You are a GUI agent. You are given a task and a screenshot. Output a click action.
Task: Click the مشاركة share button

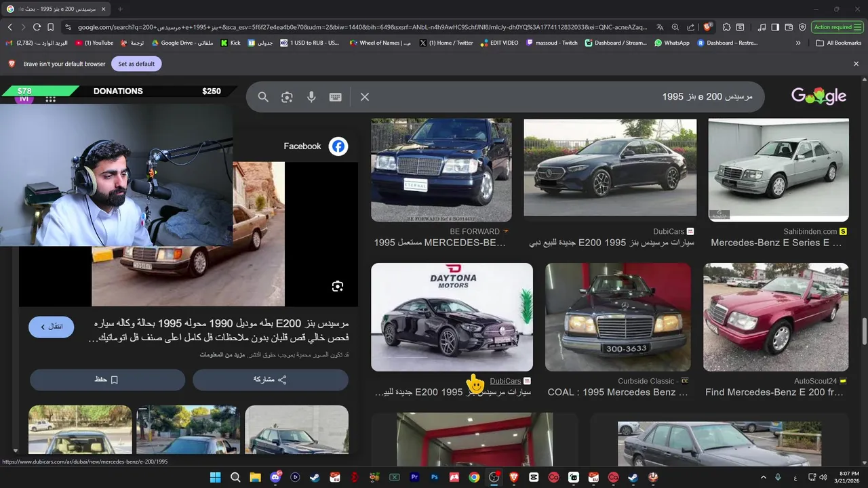click(x=270, y=380)
